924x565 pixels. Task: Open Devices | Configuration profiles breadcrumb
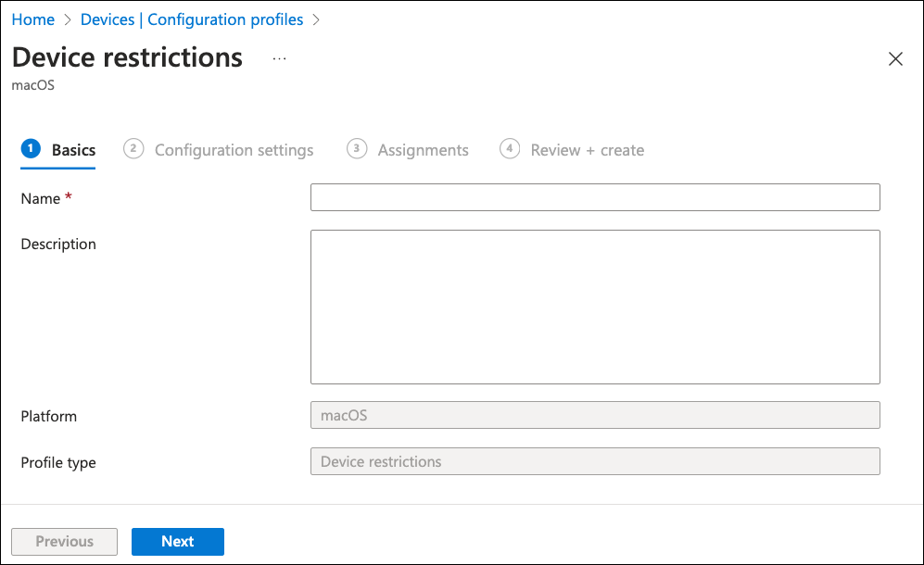click(192, 19)
